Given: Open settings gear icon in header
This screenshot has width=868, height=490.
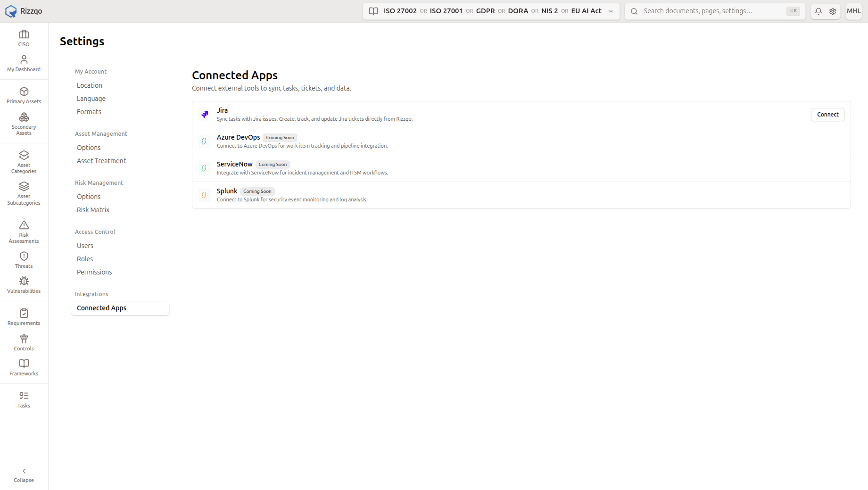Looking at the screenshot, I should tap(833, 11).
